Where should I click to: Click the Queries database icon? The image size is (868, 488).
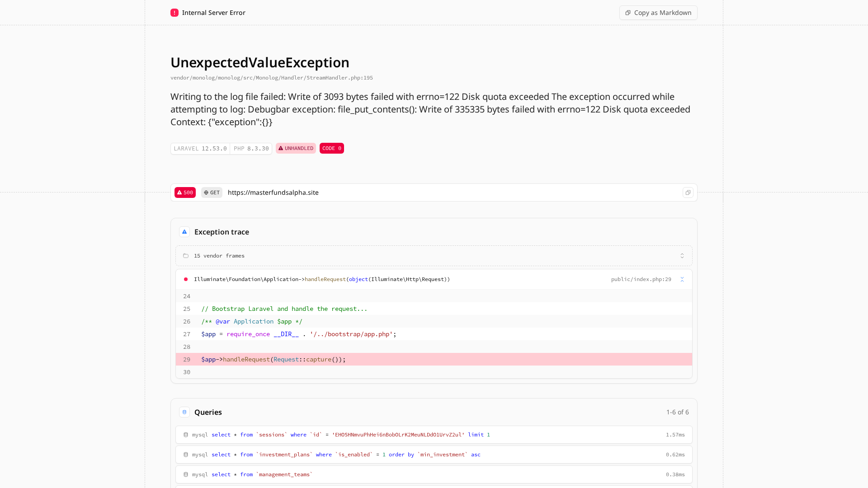tap(184, 412)
